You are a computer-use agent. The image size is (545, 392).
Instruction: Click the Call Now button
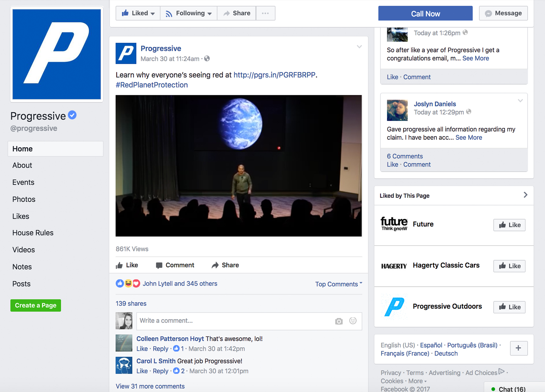pos(425,13)
